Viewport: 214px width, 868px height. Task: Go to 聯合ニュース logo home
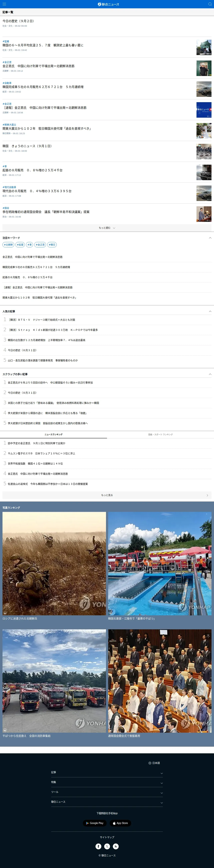coord(108,4)
